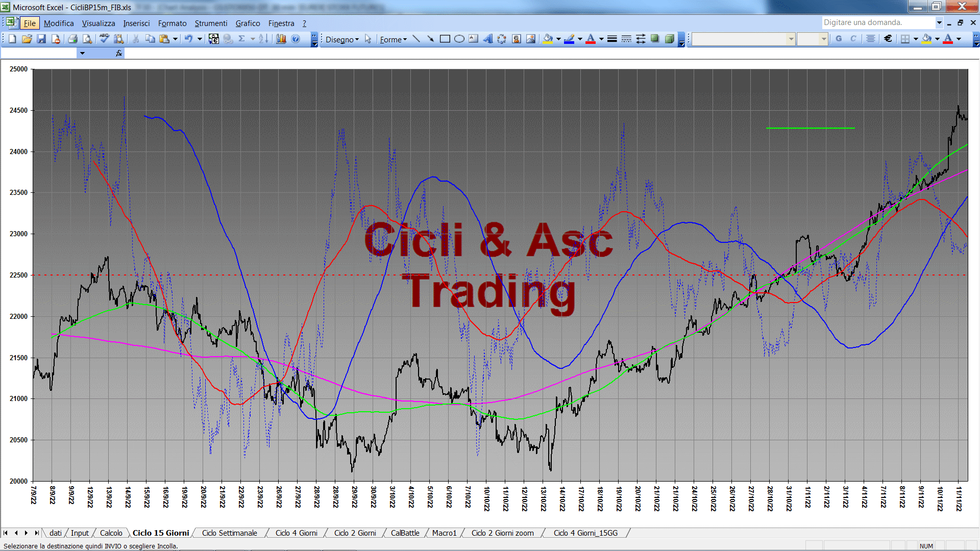
Task: Insert a picture from file icon
Action: 531,39
